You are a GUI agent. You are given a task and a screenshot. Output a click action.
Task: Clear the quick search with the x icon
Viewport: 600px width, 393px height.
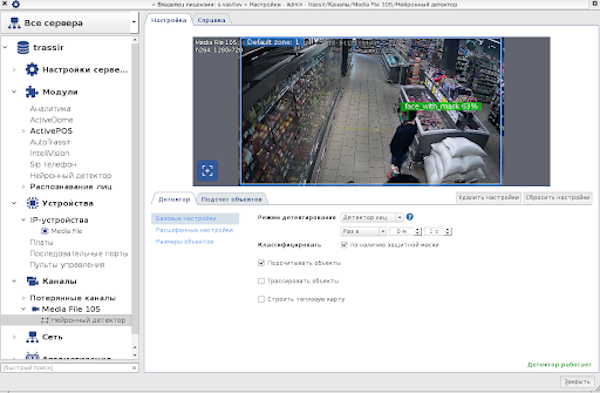coord(134,368)
